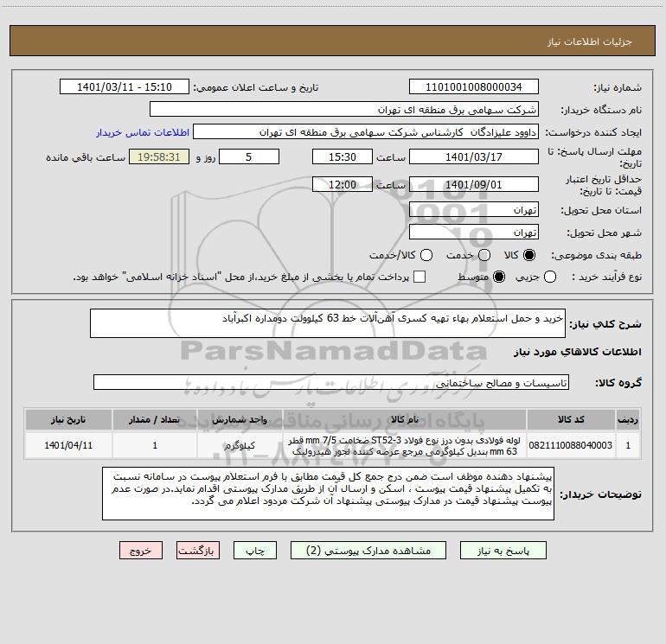Choose the جزیی purchase type radio

tap(549, 277)
